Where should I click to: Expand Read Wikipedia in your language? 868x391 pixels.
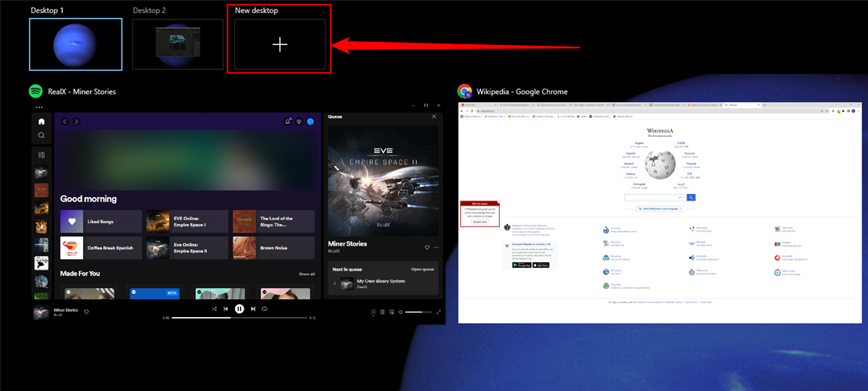660,208
